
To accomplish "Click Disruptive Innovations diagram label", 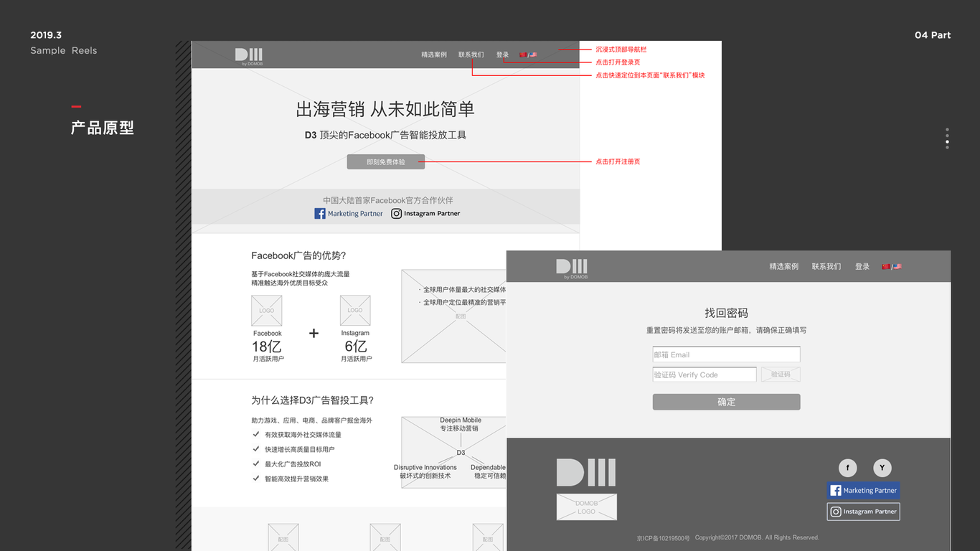I will click(425, 471).
